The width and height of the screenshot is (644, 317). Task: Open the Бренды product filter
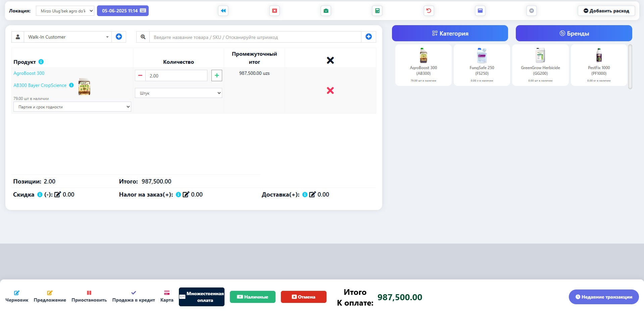pos(574,34)
